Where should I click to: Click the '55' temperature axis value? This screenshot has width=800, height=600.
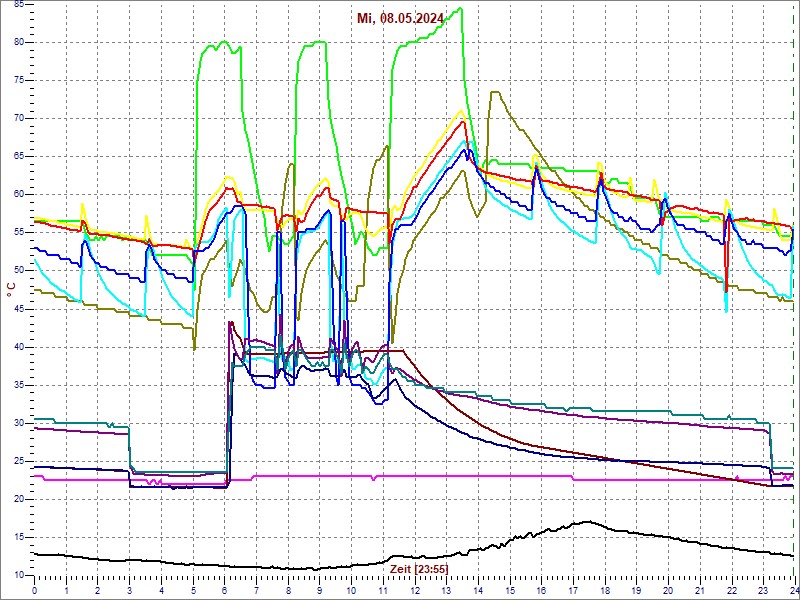click(x=19, y=233)
